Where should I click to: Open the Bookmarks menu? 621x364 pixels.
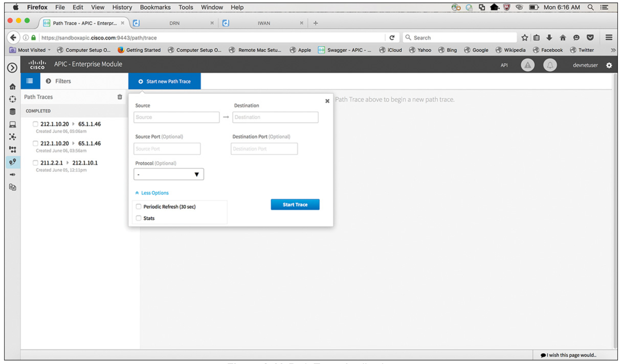pyautogui.click(x=155, y=7)
